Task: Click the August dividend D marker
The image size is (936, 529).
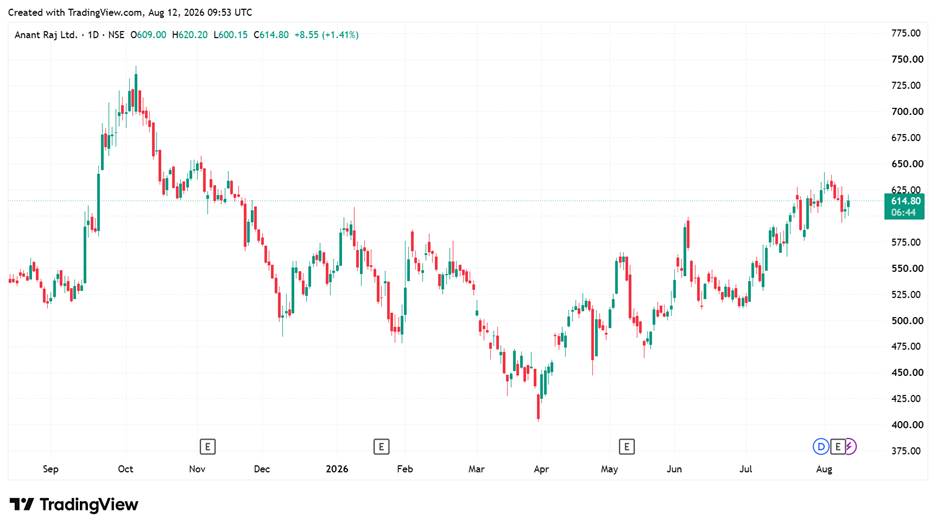Action: (821, 447)
